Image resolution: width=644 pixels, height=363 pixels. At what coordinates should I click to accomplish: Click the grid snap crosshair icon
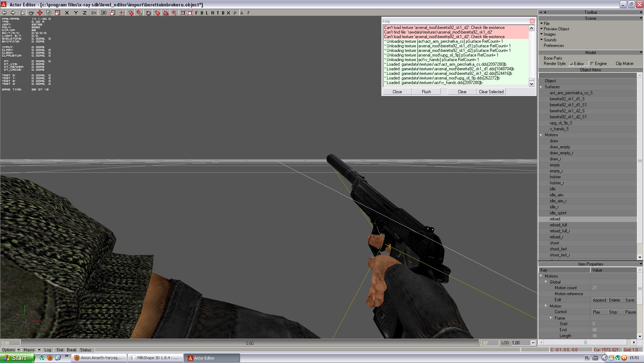(x=121, y=13)
